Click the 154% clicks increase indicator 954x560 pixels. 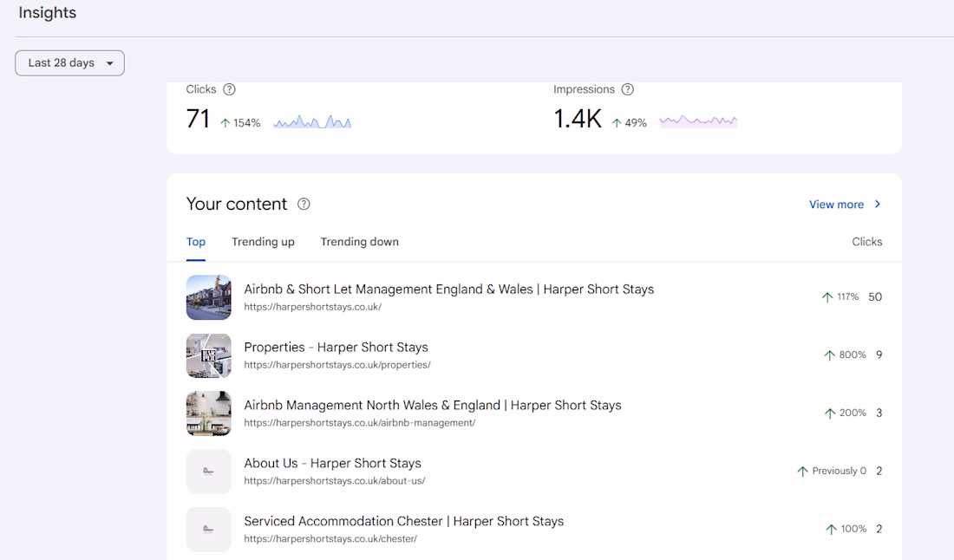[240, 123]
